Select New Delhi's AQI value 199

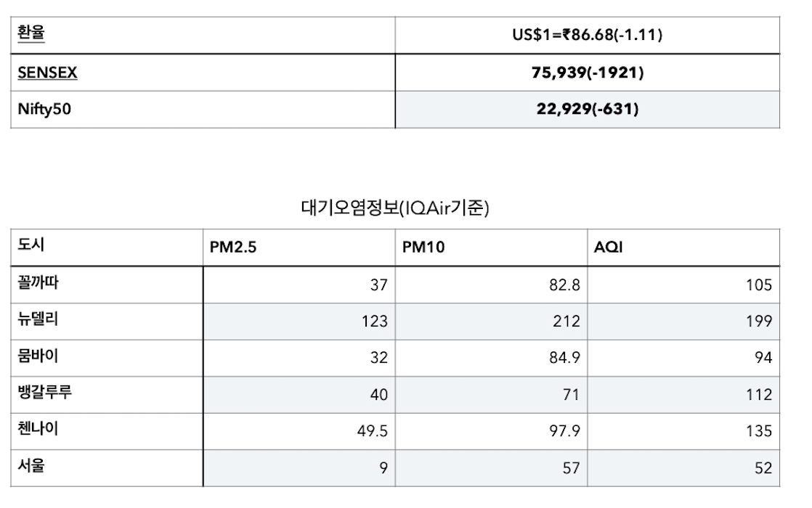pos(759,321)
